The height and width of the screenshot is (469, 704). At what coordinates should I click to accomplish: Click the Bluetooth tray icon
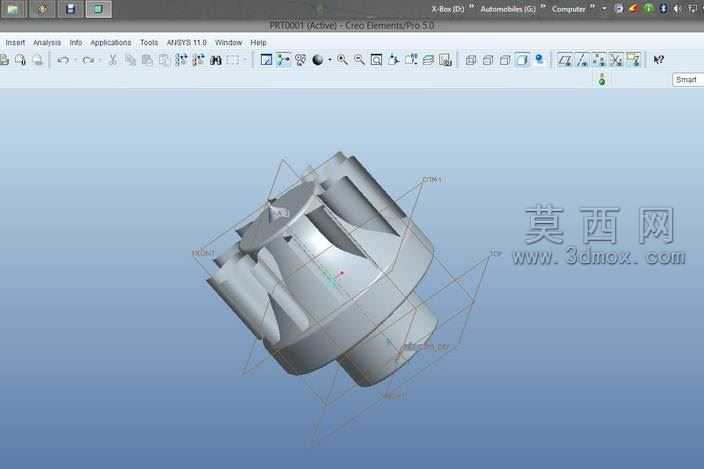pyautogui.click(x=663, y=9)
